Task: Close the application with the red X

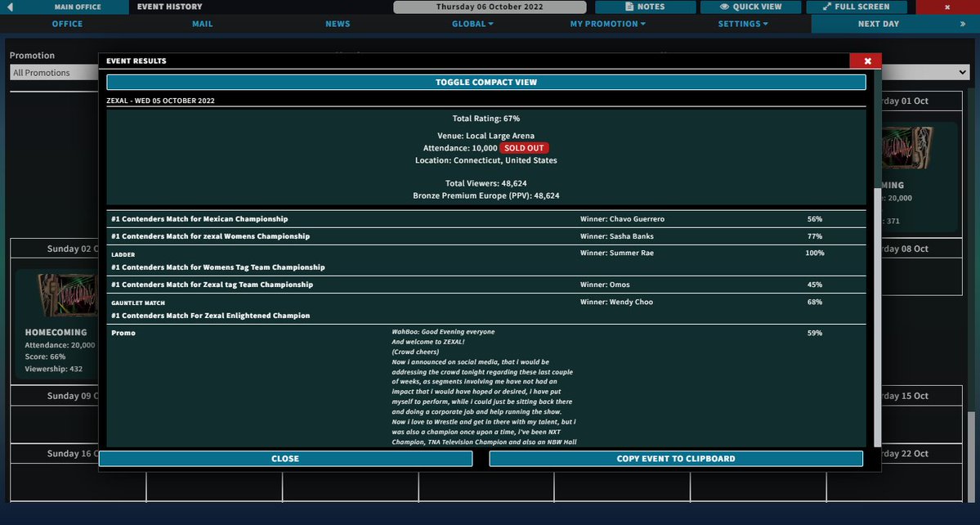Action: 947,7
